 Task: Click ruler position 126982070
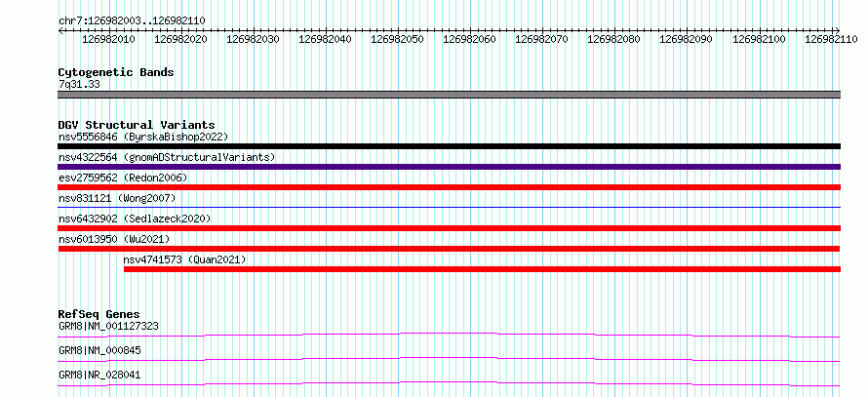541,39
